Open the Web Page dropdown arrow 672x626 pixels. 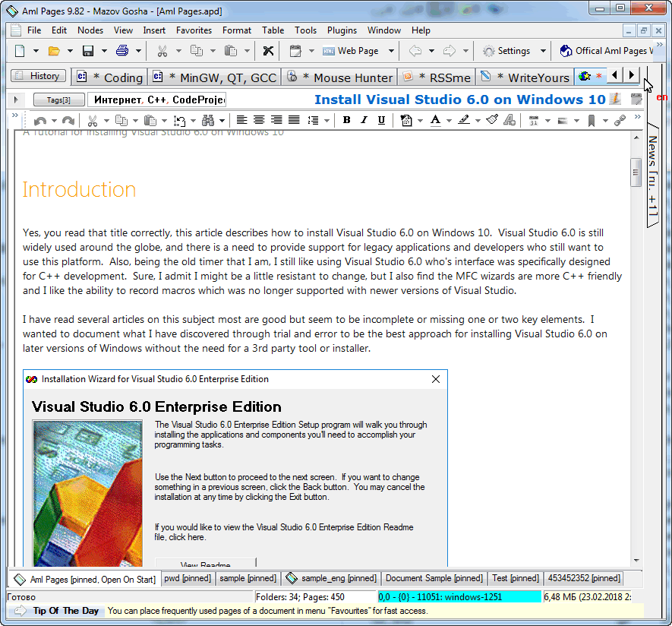pos(391,51)
